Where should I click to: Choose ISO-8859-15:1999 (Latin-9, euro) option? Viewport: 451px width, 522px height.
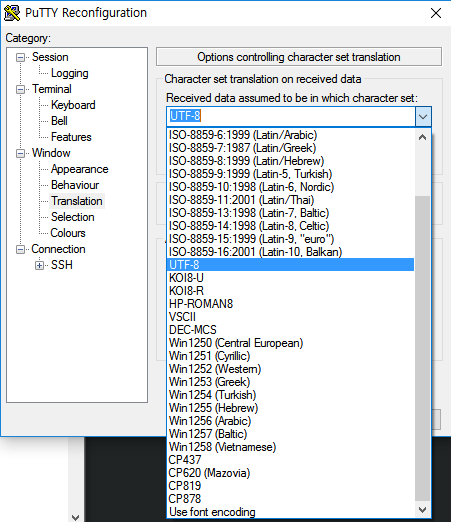tap(290, 239)
